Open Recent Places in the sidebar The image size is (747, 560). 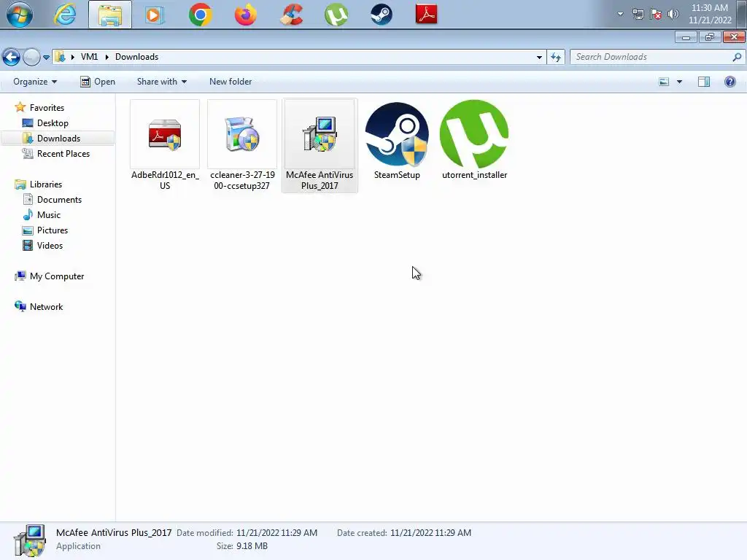[x=63, y=153]
